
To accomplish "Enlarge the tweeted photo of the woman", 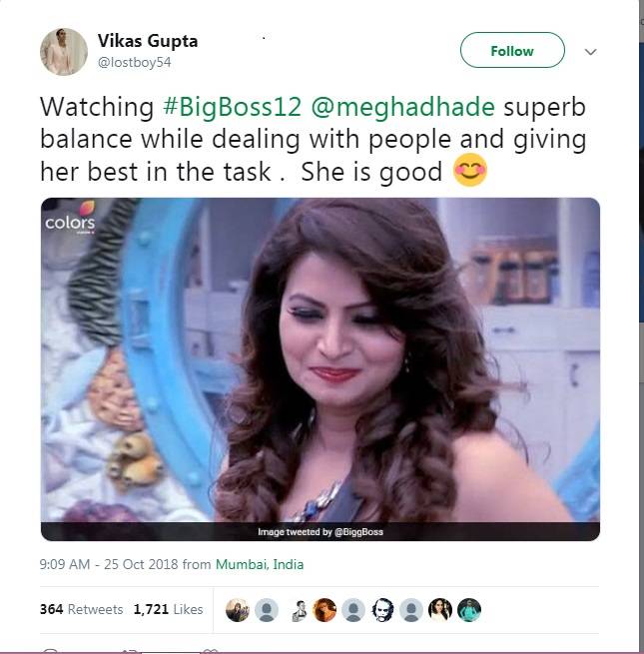I will pos(320,369).
